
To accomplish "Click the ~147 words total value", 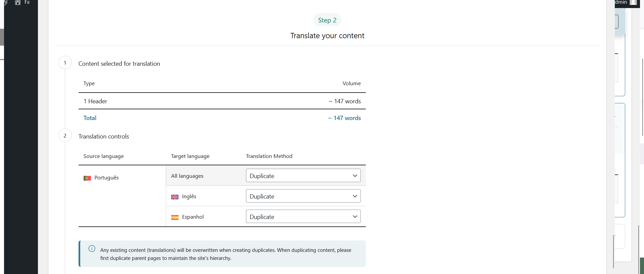I will pyautogui.click(x=345, y=118).
